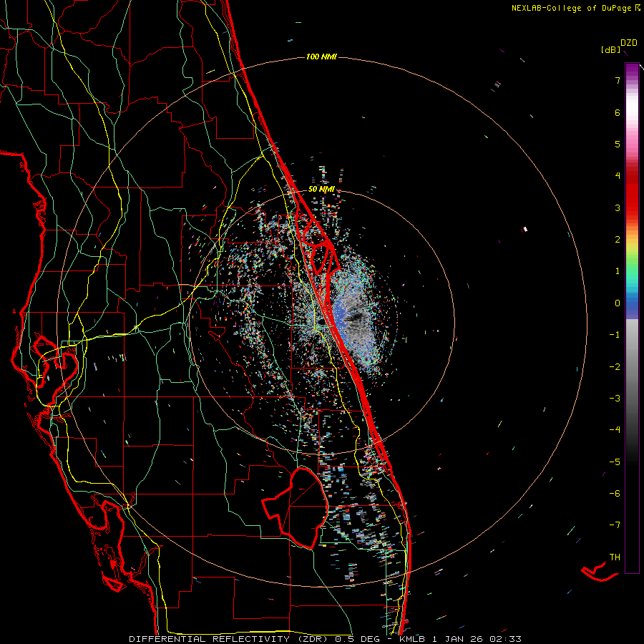Click the 50 NMI range ring label
Image resolution: width=644 pixels, height=644 pixels.
pos(321,190)
